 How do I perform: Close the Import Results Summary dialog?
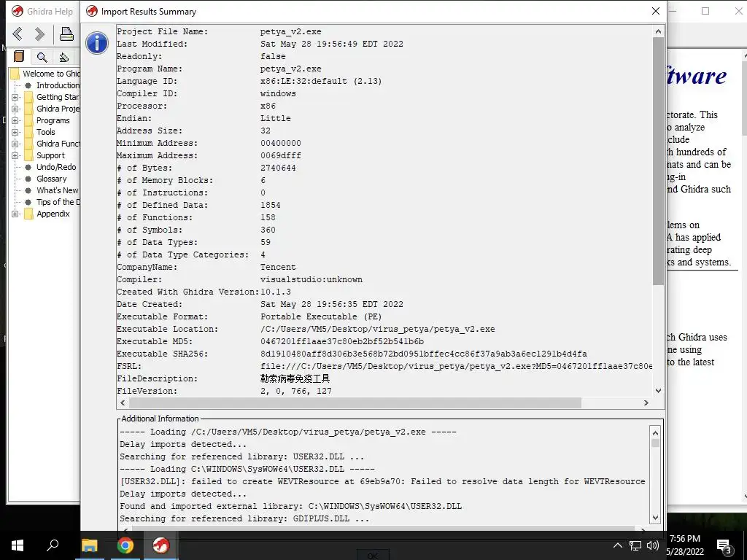(x=656, y=11)
